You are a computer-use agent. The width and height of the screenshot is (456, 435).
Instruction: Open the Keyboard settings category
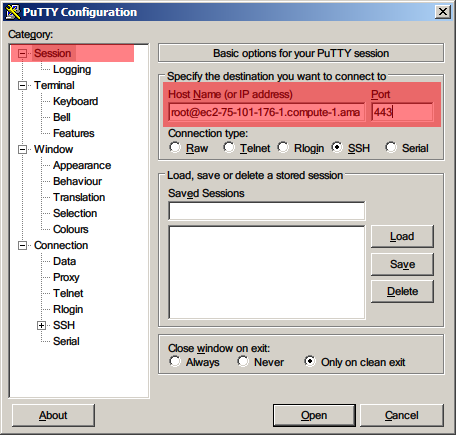76,101
